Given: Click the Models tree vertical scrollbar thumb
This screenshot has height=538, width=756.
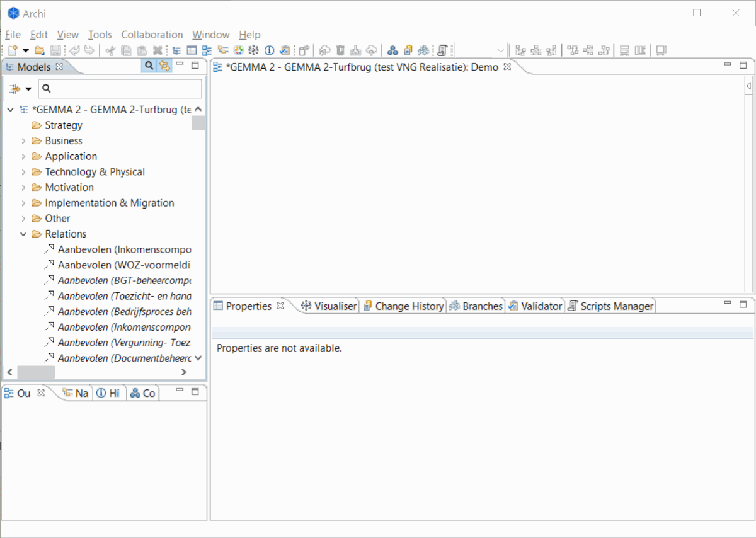Looking at the screenshot, I should point(198,123).
